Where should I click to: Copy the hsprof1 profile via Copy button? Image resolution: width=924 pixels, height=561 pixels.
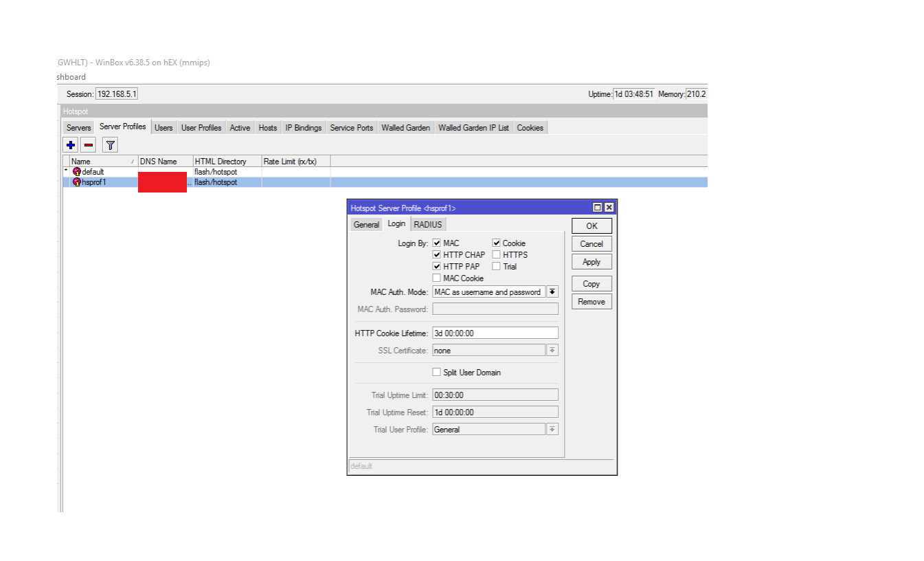pos(591,284)
